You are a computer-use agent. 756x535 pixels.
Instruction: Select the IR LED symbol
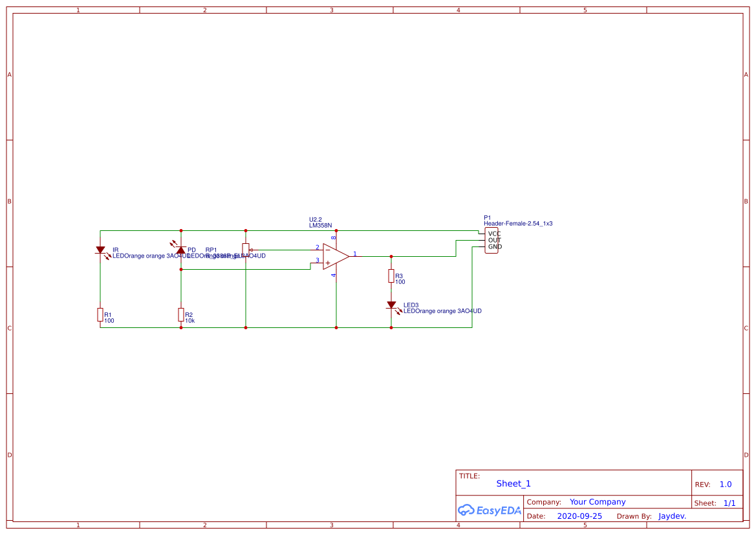[x=100, y=250]
